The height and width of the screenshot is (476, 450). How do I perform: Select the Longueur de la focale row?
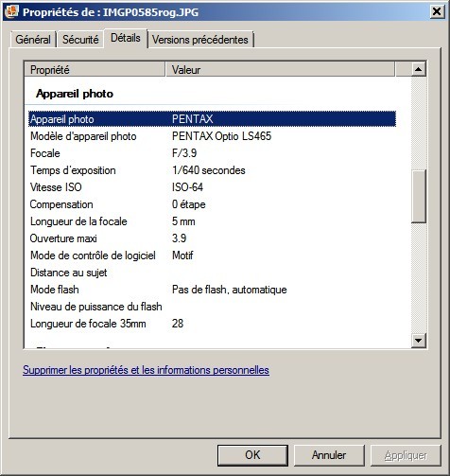click(212, 221)
